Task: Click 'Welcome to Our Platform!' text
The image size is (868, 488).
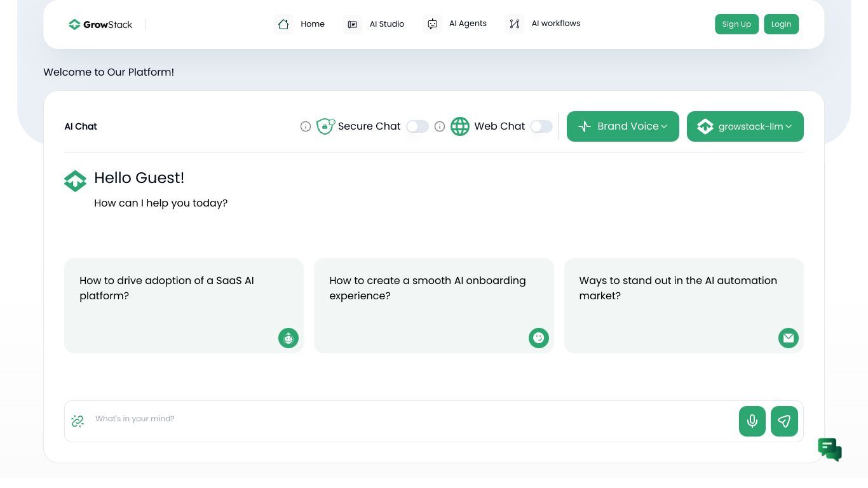Action: 109,72
